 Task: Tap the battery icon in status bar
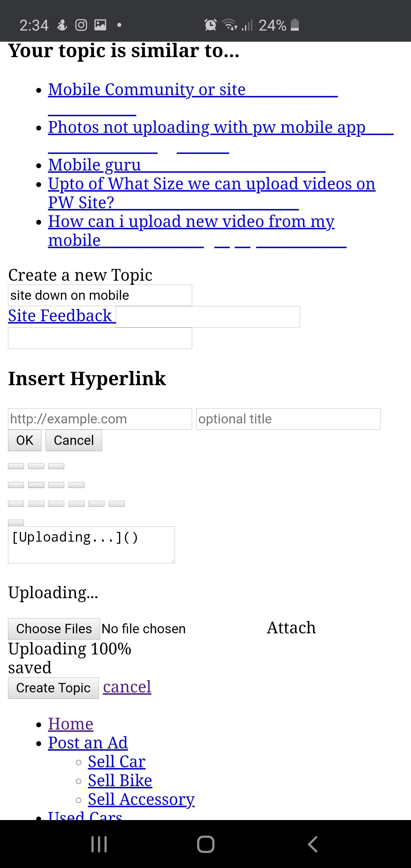tap(295, 25)
